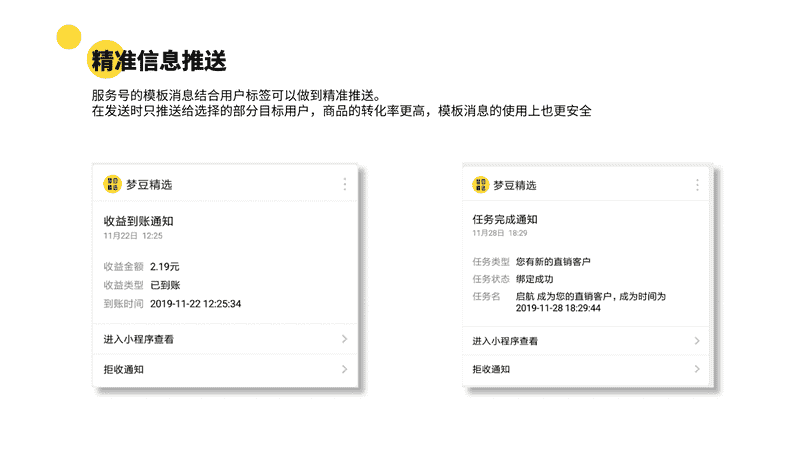Click the 精准信息推送 heading

pos(158,61)
